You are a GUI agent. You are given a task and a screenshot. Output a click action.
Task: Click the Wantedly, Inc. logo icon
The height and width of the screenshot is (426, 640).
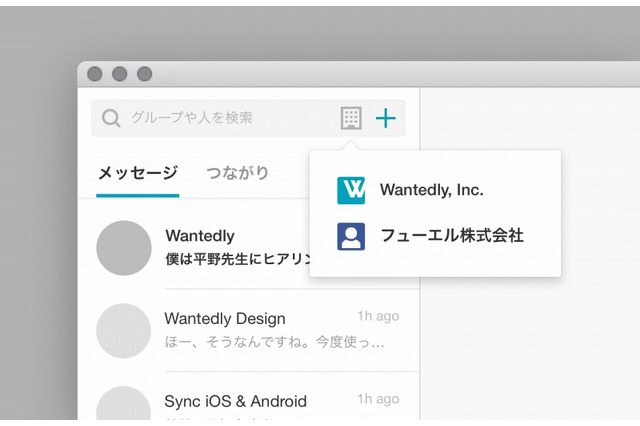[x=351, y=190]
